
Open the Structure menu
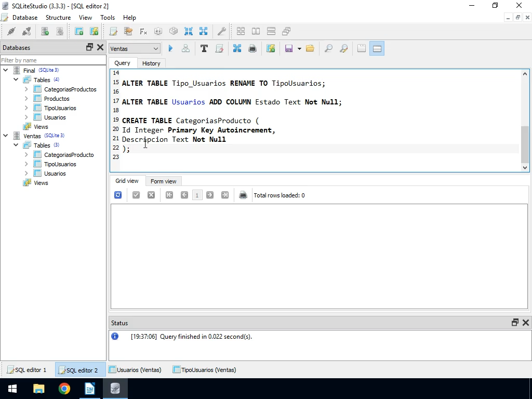point(58,17)
